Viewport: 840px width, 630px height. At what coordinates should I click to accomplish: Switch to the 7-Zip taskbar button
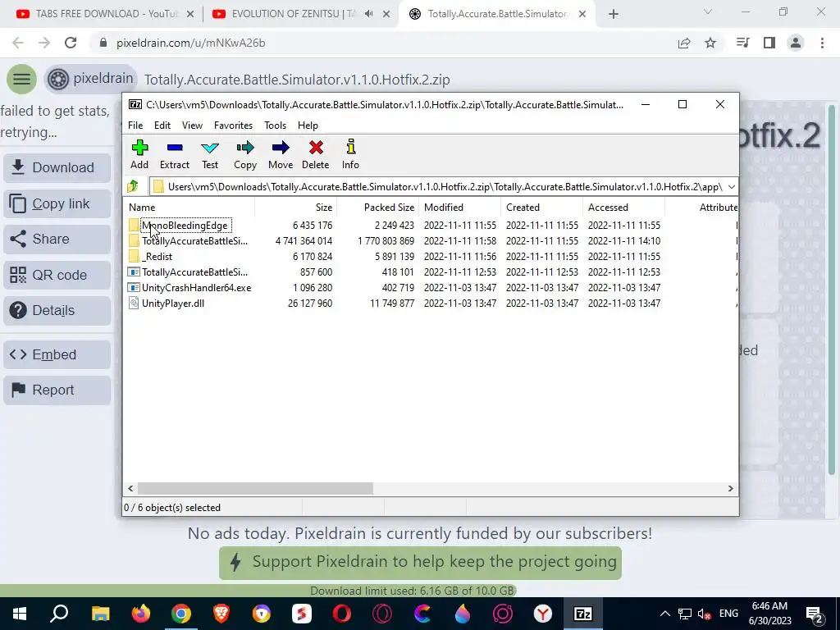tap(583, 614)
